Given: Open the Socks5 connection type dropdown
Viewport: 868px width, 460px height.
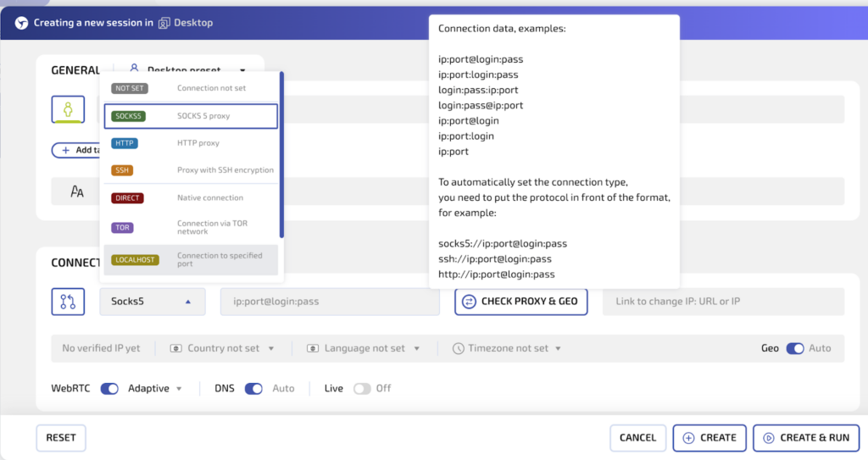Looking at the screenshot, I should click(x=153, y=302).
